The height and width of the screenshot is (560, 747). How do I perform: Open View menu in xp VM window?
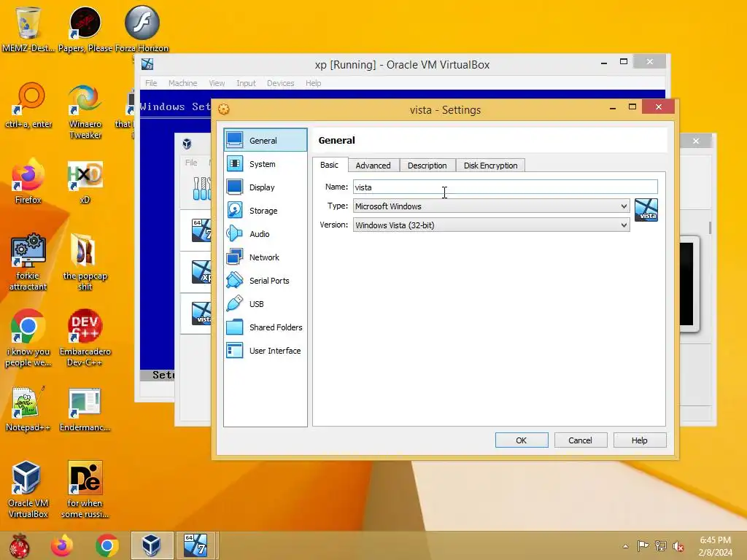[217, 83]
